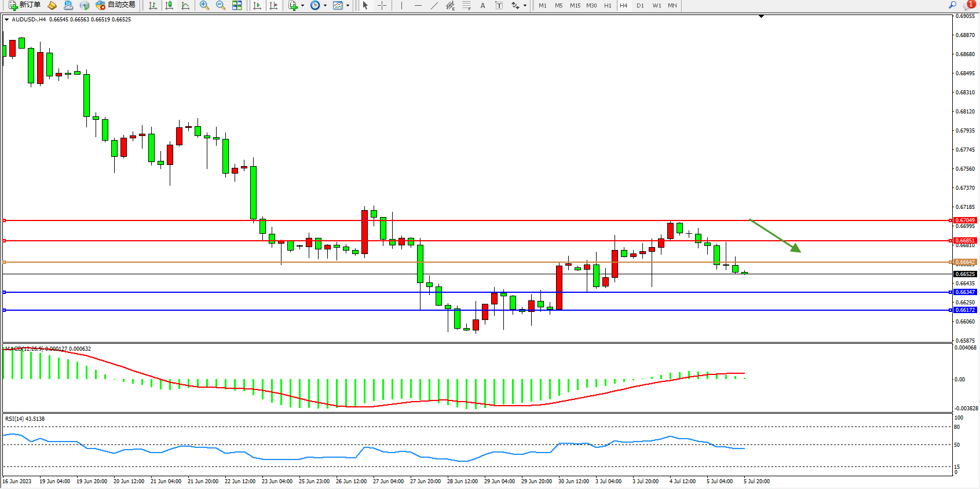Switch chart to line chart mode
The image size is (980, 489).
coord(185,5)
